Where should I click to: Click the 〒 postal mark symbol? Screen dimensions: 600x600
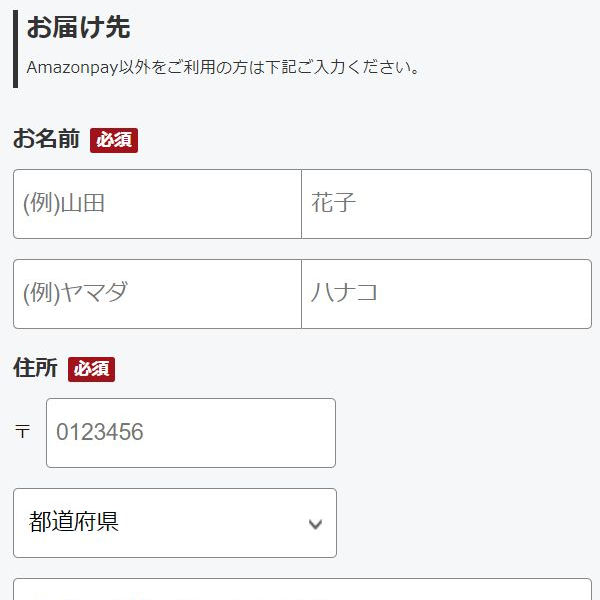(x=22, y=432)
